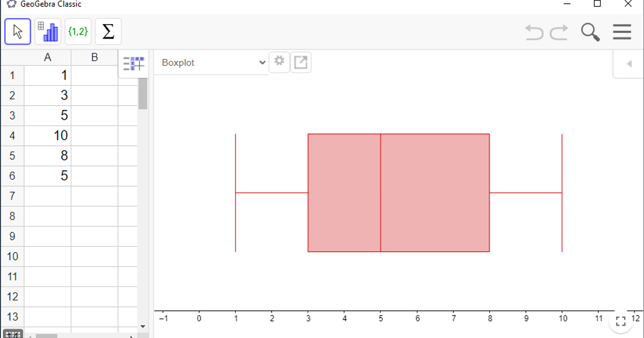Export the boxplot to a graphics window
Viewport: 644px width, 338px height.
pyautogui.click(x=301, y=62)
